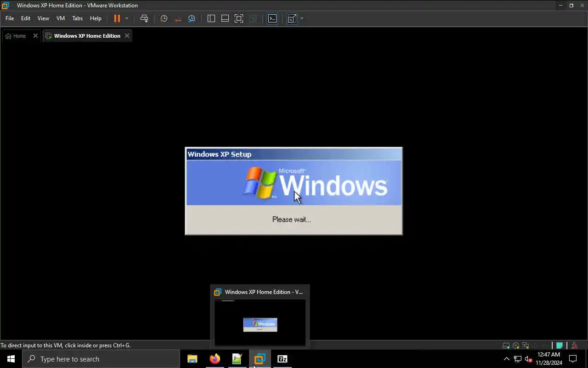
Task: Open the Tabs menu
Action: [78, 18]
